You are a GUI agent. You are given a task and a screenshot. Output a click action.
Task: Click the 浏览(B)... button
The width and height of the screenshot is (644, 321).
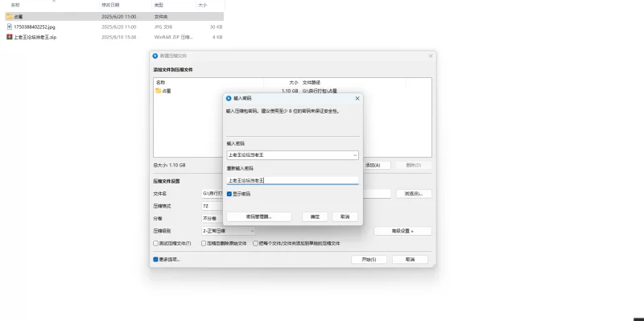click(414, 194)
